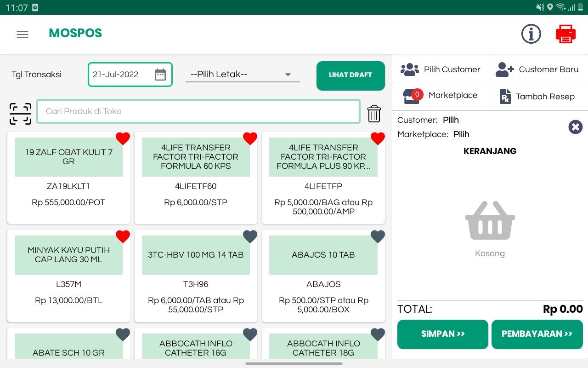Viewport: 588px width, 368px height.
Task: Tap the Pilih Customer people icon
Action: [409, 69]
